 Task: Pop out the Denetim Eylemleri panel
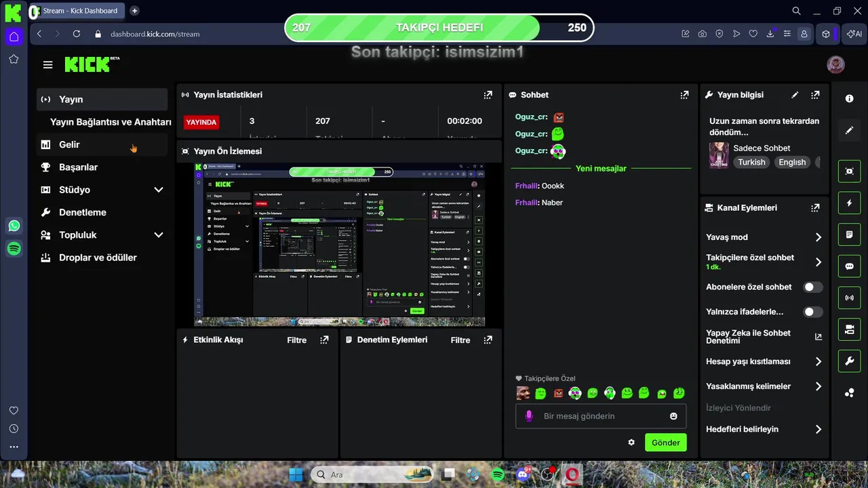click(488, 340)
